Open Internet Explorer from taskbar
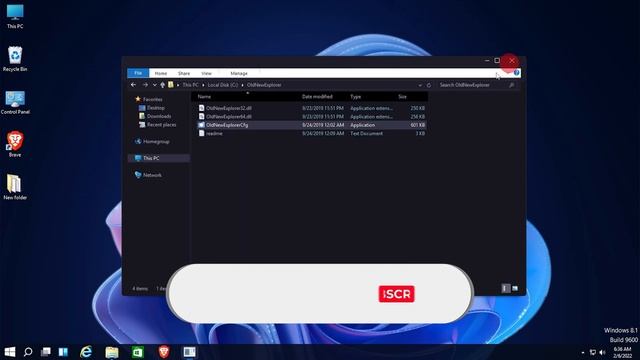This screenshot has width=640, height=360. coord(86,352)
